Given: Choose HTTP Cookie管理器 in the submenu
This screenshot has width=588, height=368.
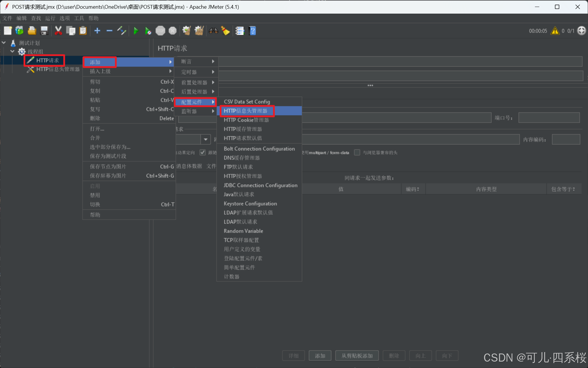Looking at the screenshot, I should tap(246, 120).
